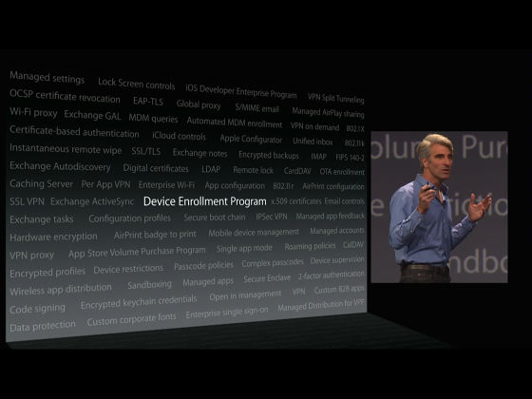
Task: Click 'Instantaneous remote wipe' text
Action: [66, 149]
